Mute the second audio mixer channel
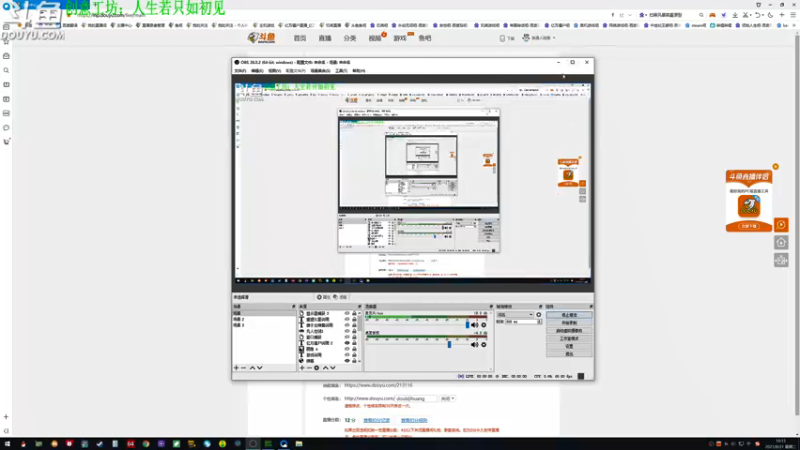This screenshot has width=800, height=450. point(475,345)
